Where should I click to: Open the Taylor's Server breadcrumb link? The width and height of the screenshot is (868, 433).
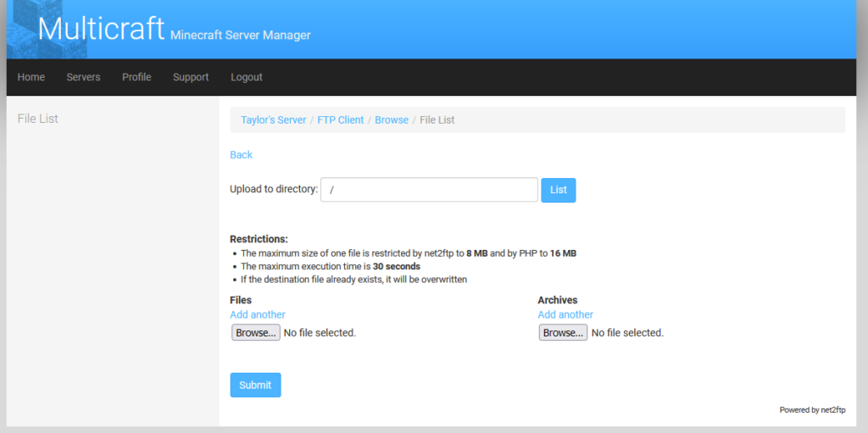click(274, 120)
